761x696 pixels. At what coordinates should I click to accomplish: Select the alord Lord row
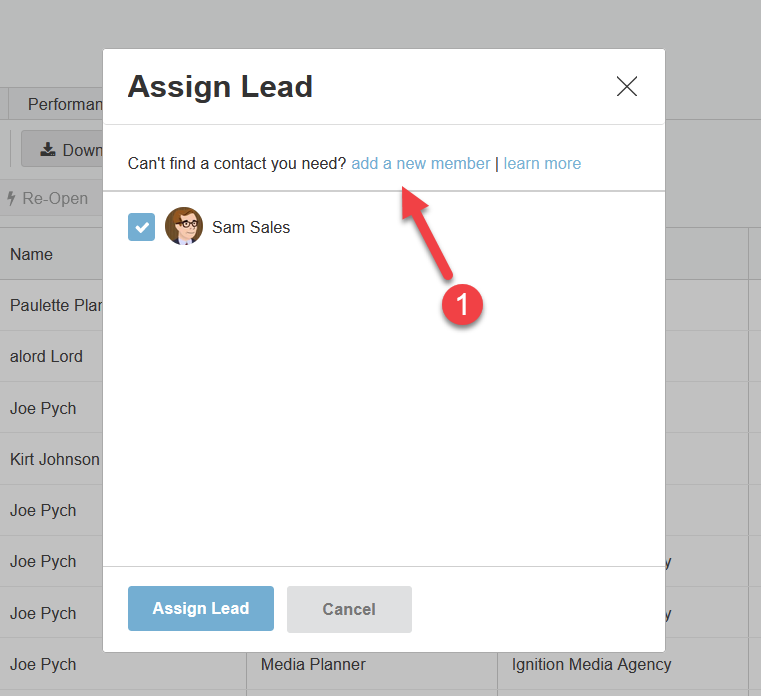click(46, 356)
